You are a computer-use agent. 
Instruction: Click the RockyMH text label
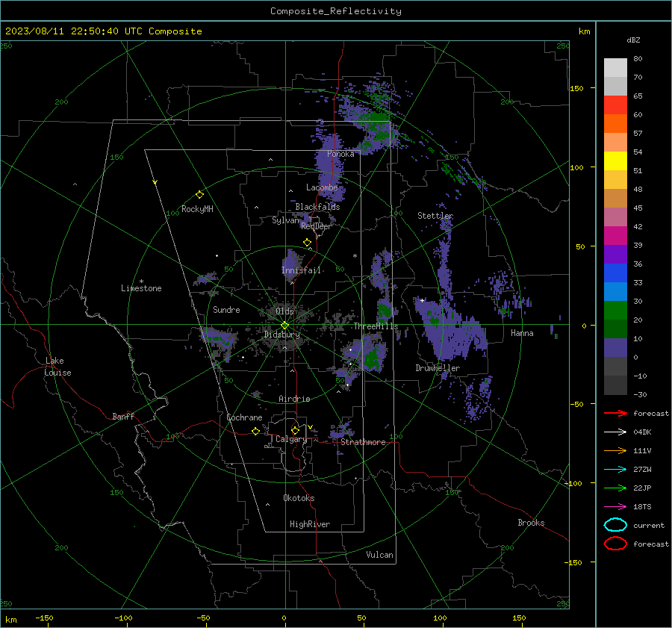[197, 209]
